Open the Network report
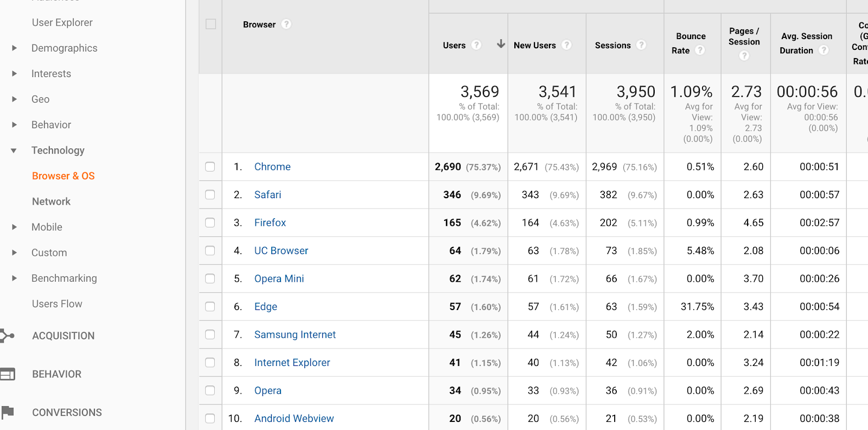The width and height of the screenshot is (868, 430). pyautogui.click(x=51, y=201)
